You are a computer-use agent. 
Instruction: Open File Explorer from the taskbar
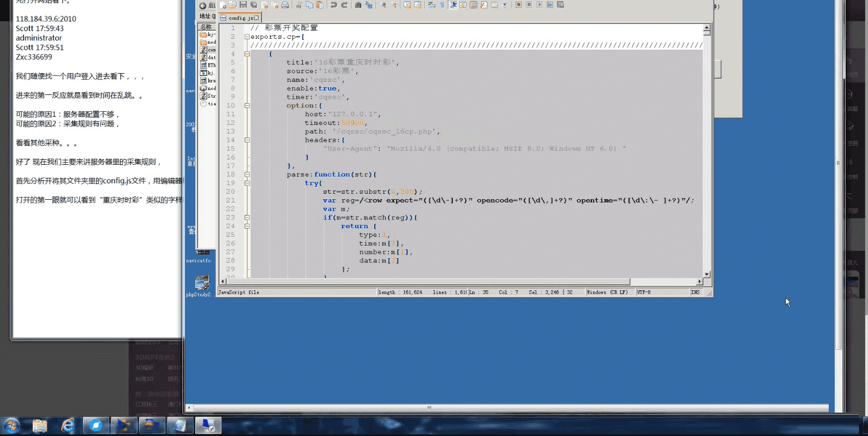pyautogui.click(x=39, y=426)
